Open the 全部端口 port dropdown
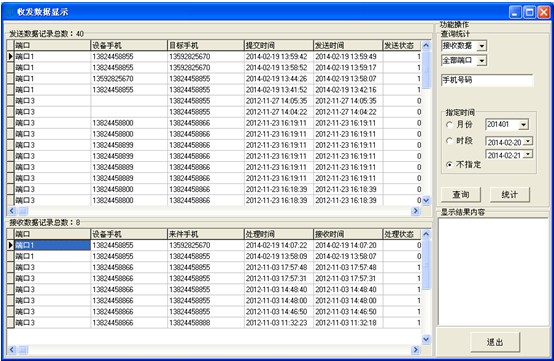The width and height of the screenshot is (554, 361). (482, 61)
